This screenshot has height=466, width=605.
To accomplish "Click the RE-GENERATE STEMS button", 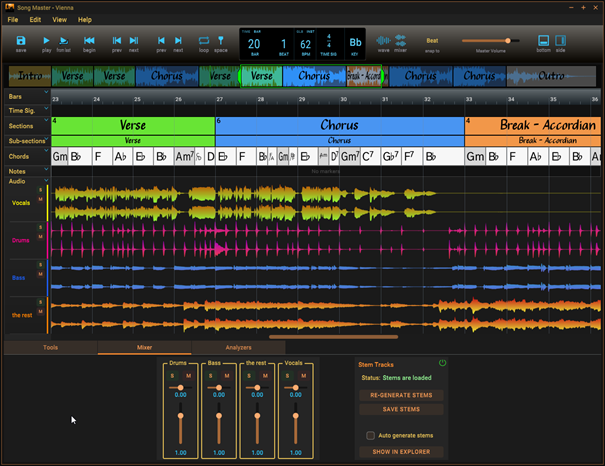I will (401, 395).
